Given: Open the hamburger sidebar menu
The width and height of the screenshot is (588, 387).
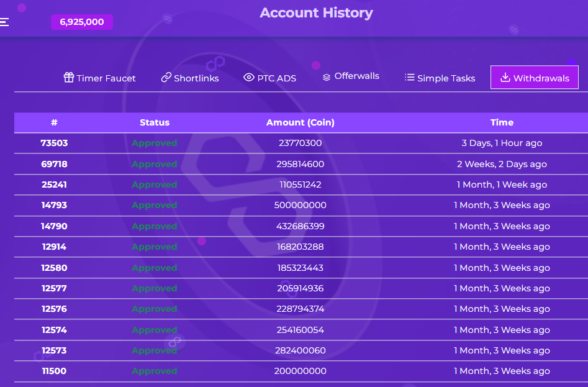Looking at the screenshot, I should 4,22.
